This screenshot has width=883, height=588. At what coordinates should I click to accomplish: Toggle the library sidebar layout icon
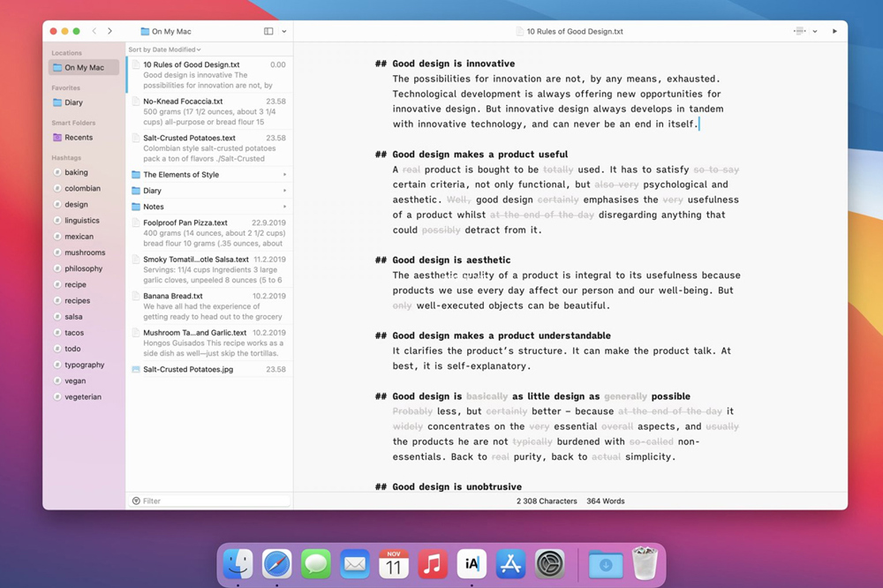(268, 31)
